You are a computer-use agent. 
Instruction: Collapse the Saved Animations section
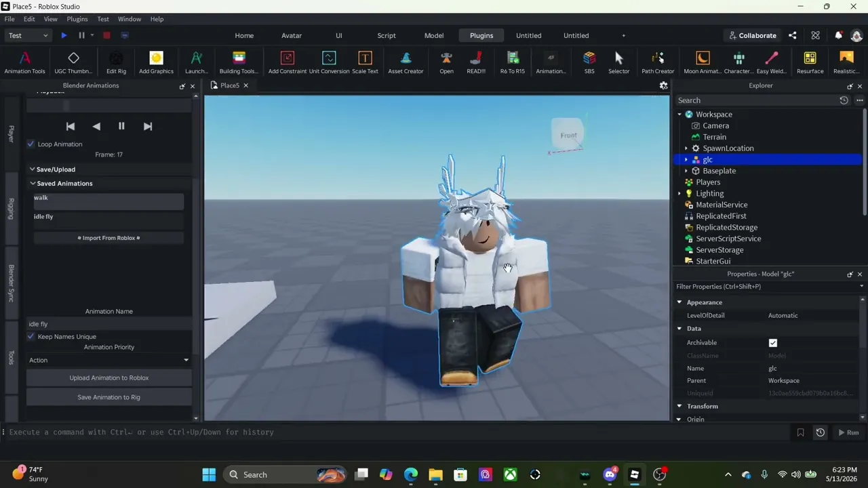[x=32, y=183]
